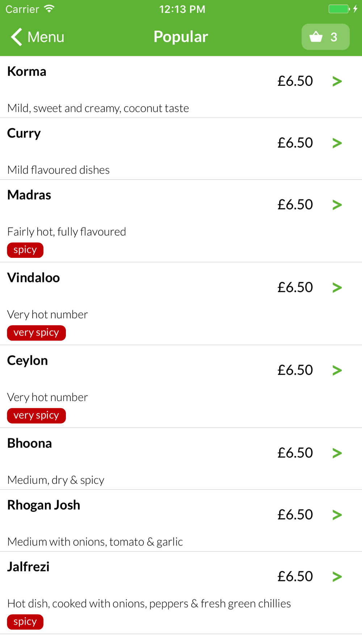Tap the battery indicator in status bar
The height and width of the screenshot is (644, 362).
point(339,9)
